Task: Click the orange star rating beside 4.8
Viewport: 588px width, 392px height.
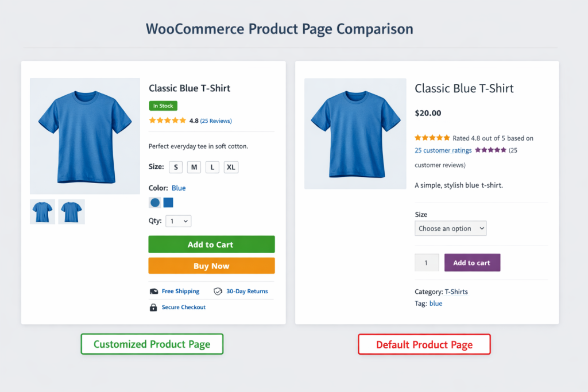Action: (x=167, y=121)
